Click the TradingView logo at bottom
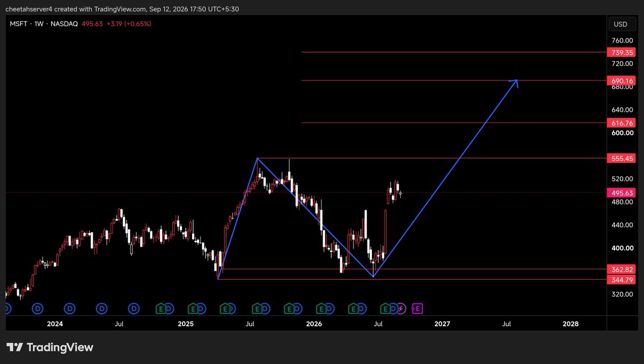 [50, 347]
